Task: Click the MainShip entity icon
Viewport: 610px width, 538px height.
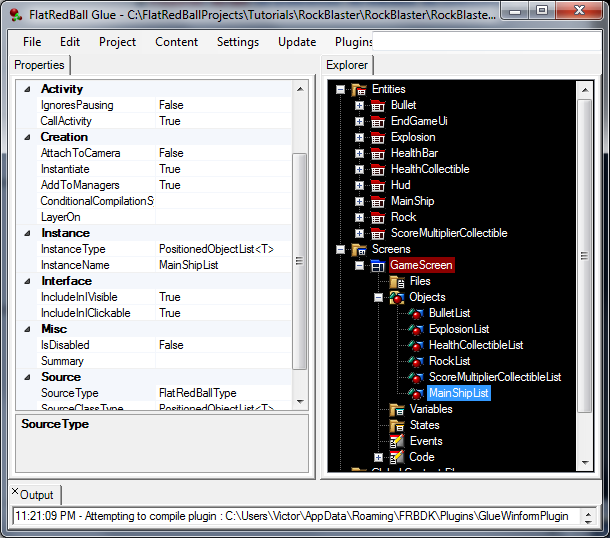Action: [378, 201]
